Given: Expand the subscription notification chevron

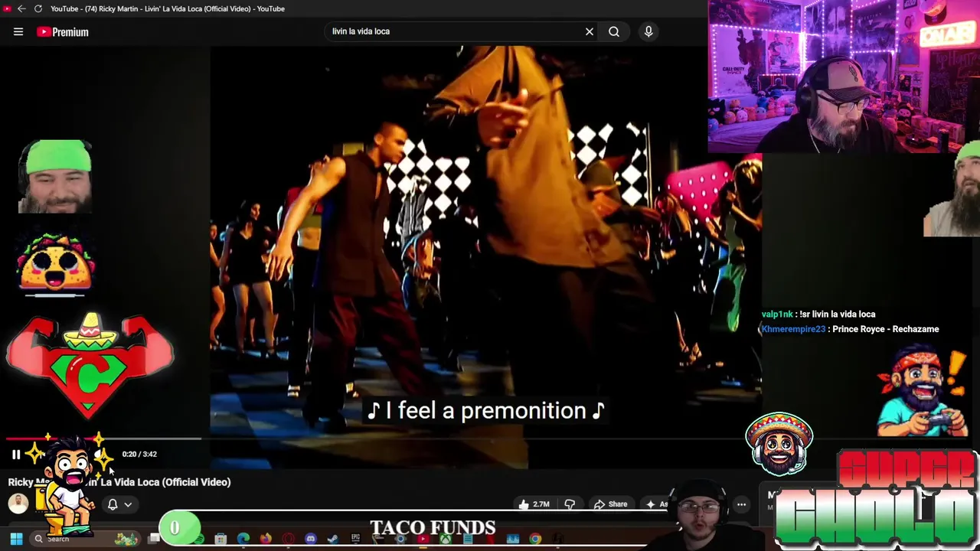Looking at the screenshot, I should pos(128,504).
